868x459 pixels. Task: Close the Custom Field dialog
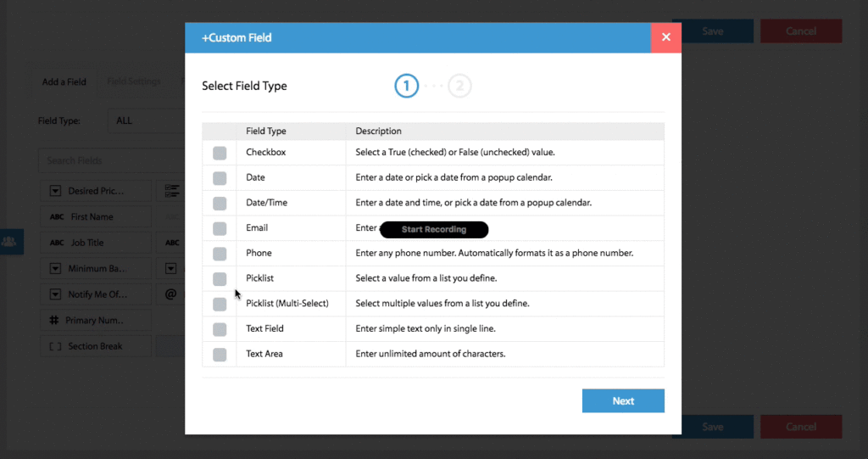click(666, 37)
